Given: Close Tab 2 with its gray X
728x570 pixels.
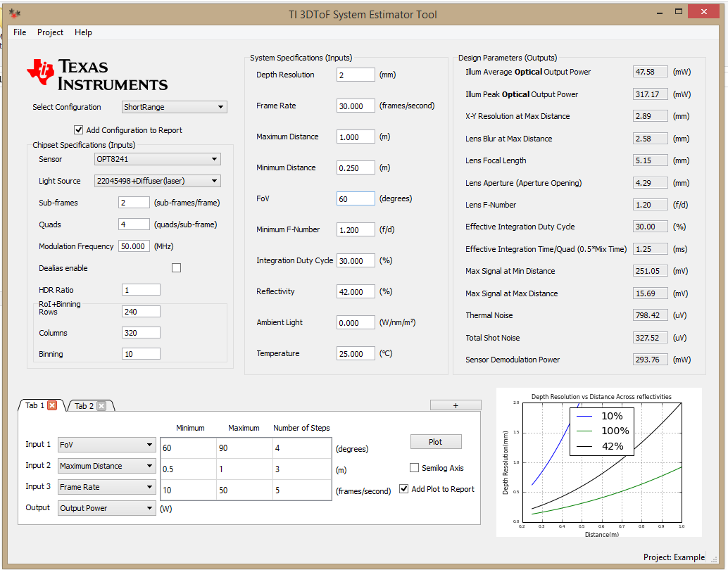Looking at the screenshot, I should click(101, 406).
